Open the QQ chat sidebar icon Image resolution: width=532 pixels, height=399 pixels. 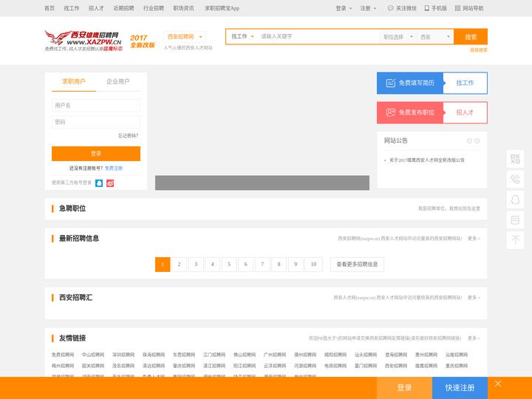click(x=515, y=199)
